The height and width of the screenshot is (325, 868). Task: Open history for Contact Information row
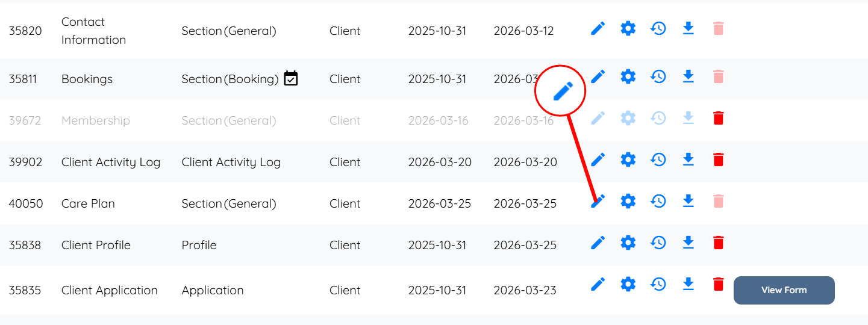pyautogui.click(x=658, y=28)
